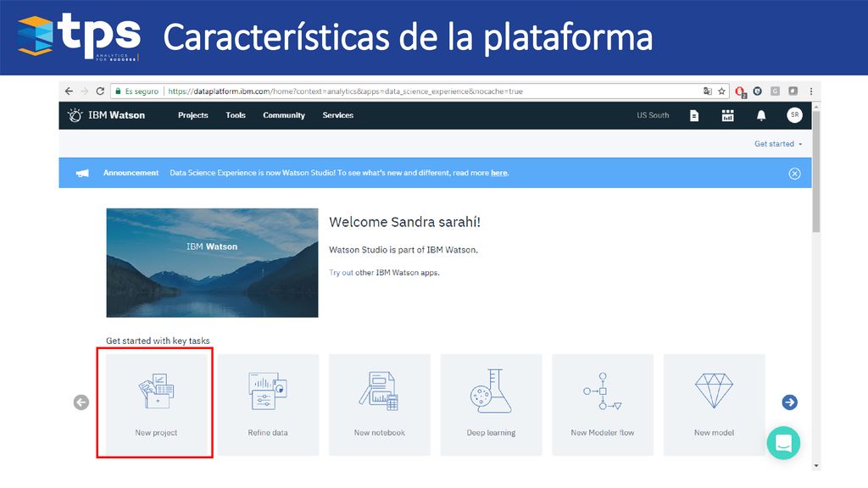Follow the 'here' link in the announcement
The width and height of the screenshot is (868, 488).
(498, 173)
